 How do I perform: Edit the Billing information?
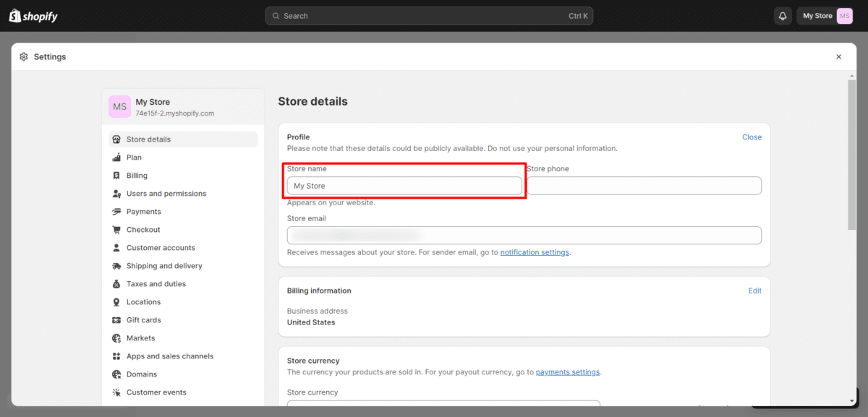(754, 290)
